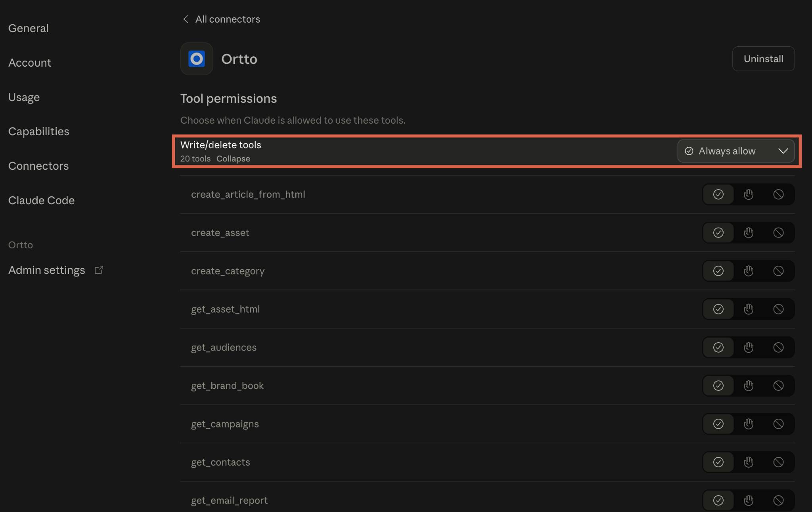Set get_audiences to ask-first (hand icon)
The width and height of the screenshot is (812, 512).
748,347
